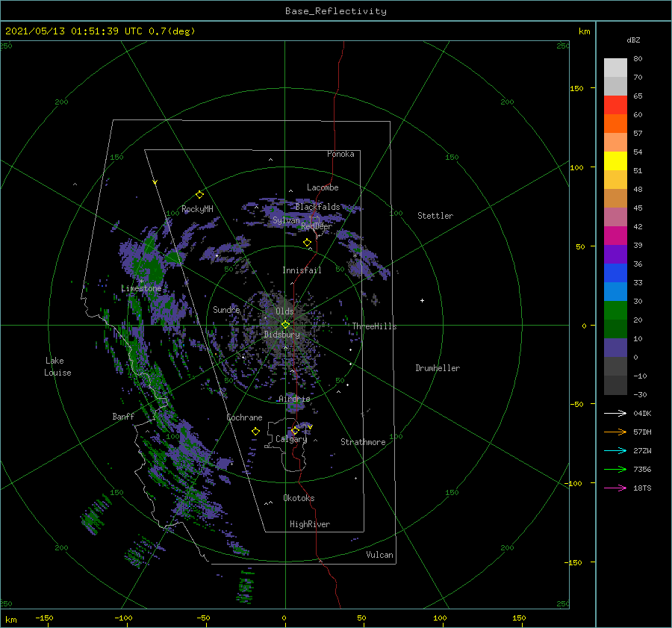Pick the yellow swatch in the dBZ scale

click(615, 161)
